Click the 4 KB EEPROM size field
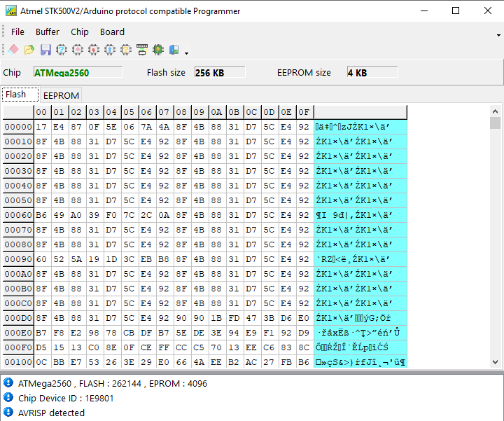The image size is (504, 421). click(372, 72)
